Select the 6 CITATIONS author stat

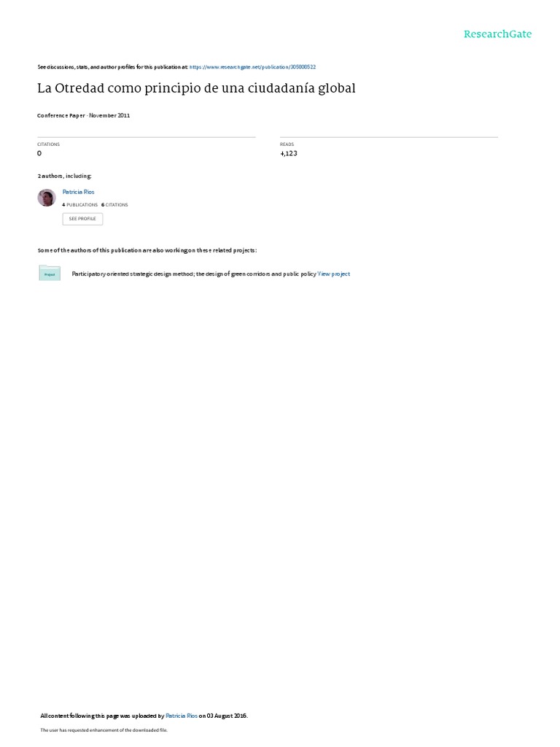(114, 205)
